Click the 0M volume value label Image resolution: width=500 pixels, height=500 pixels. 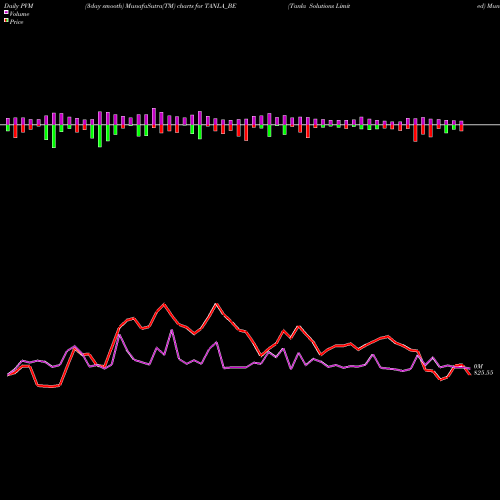(478, 367)
